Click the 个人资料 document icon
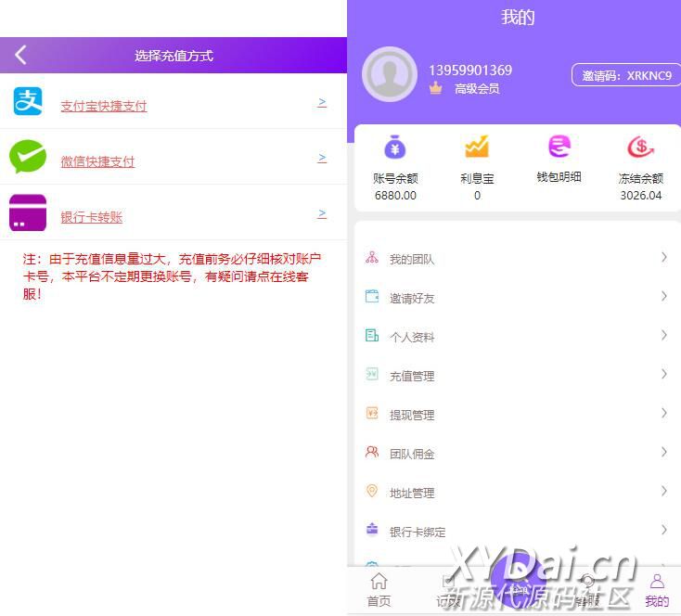 372,336
